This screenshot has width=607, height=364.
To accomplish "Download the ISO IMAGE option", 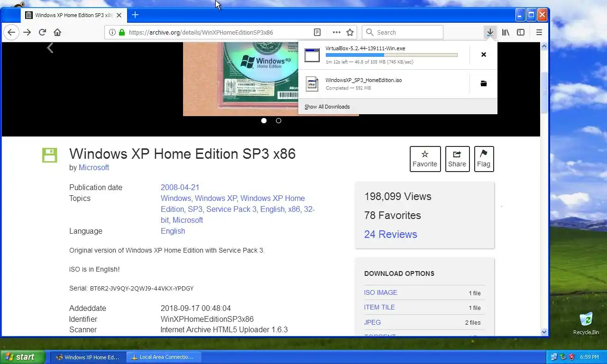I will [380, 292].
